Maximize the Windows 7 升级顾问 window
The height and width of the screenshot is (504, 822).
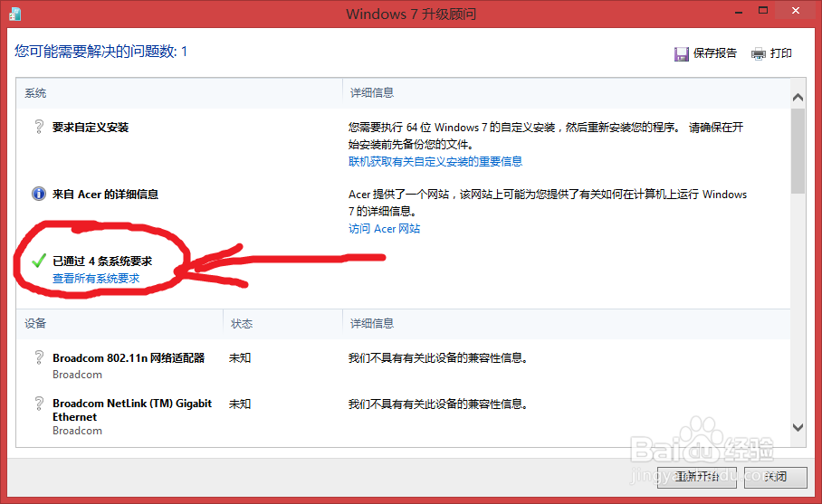pos(763,11)
